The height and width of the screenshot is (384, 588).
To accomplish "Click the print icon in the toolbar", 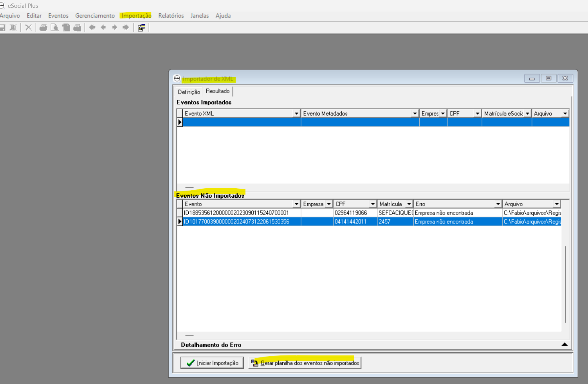I will [x=43, y=27].
